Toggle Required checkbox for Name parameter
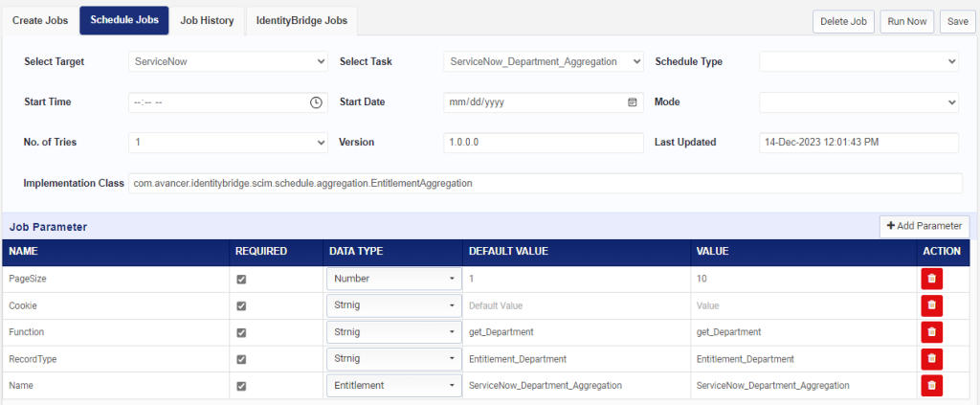980x405 pixels. (x=241, y=386)
